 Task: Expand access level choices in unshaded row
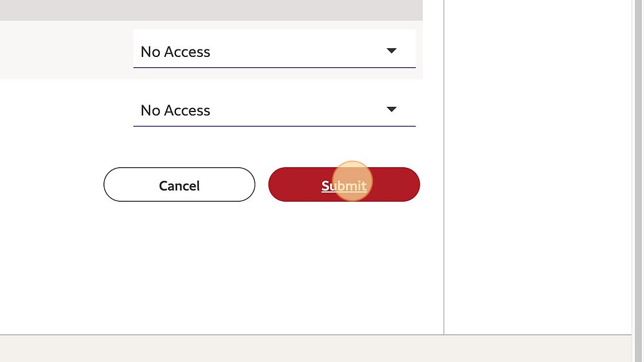[x=274, y=107]
